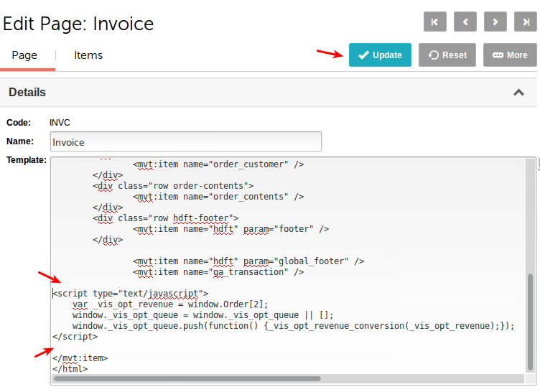Go to the first record
540x392 pixels.
435,22
